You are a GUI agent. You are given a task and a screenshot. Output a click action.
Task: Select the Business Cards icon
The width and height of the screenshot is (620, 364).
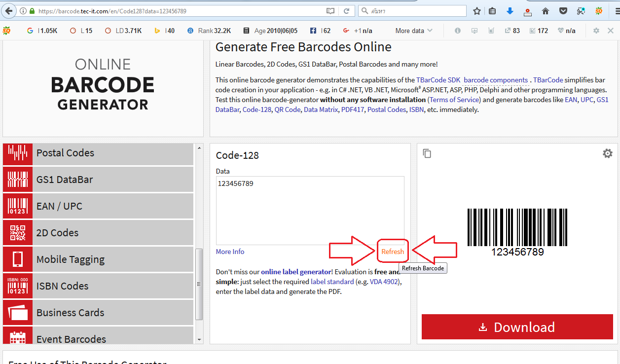pyautogui.click(x=18, y=313)
